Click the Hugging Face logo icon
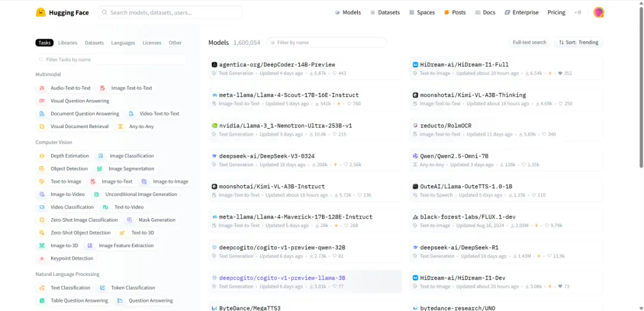Image resolution: width=644 pixels, height=311 pixels. (x=41, y=13)
